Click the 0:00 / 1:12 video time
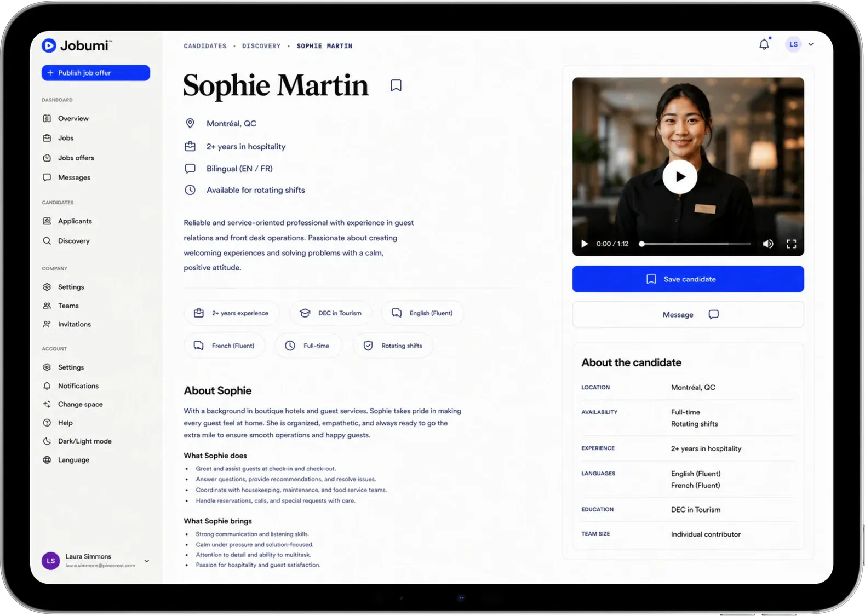The width and height of the screenshot is (865, 616). tap(612, 244)
